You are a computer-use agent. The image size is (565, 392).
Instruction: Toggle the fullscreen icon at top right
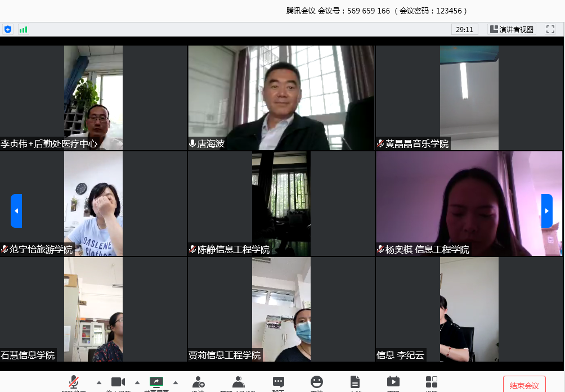550,29
